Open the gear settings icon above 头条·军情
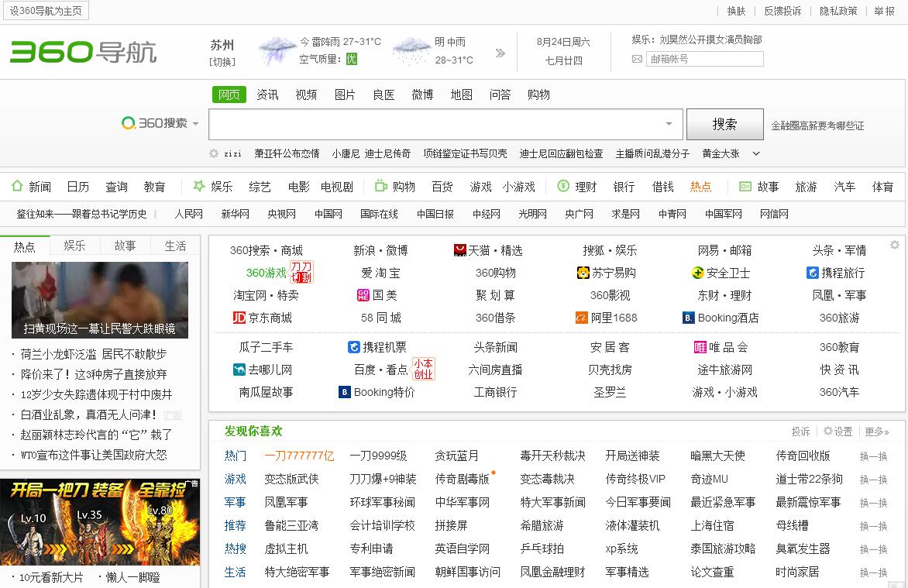The image size is (908, 588). pos(895,245)
